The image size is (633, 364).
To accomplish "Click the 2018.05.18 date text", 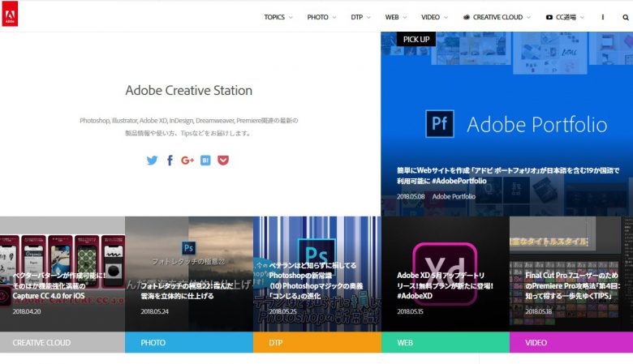I will click(x=539, y=311).
